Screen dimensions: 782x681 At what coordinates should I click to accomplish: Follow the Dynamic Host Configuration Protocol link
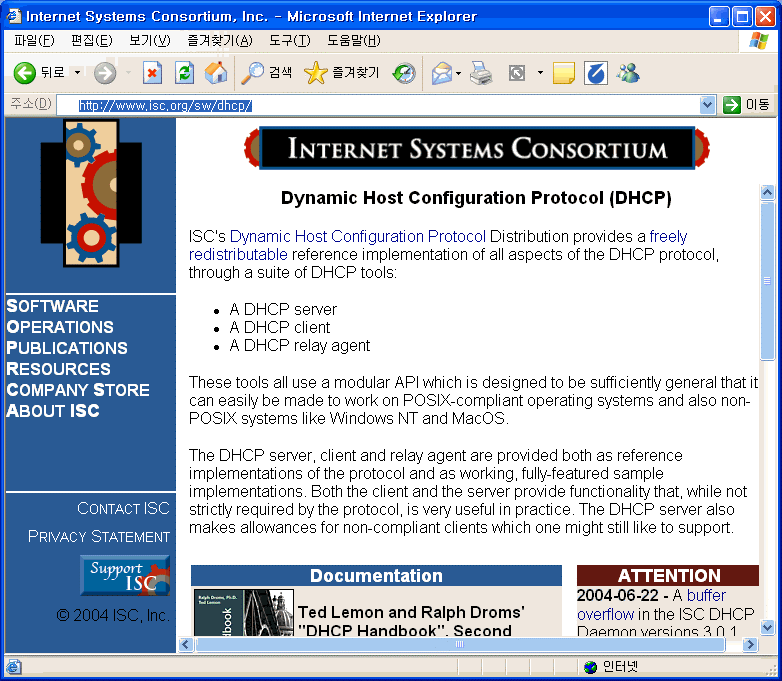358,236
